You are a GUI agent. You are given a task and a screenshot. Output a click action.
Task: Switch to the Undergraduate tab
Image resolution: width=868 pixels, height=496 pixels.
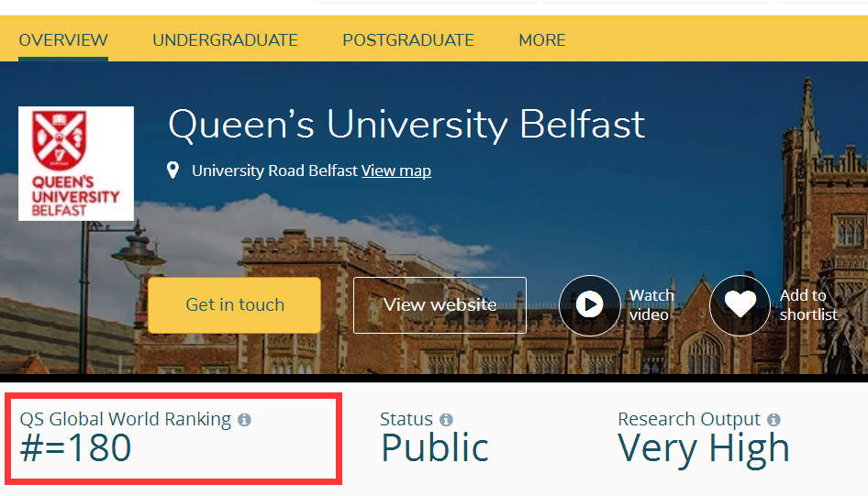click(x=225, y=40)
